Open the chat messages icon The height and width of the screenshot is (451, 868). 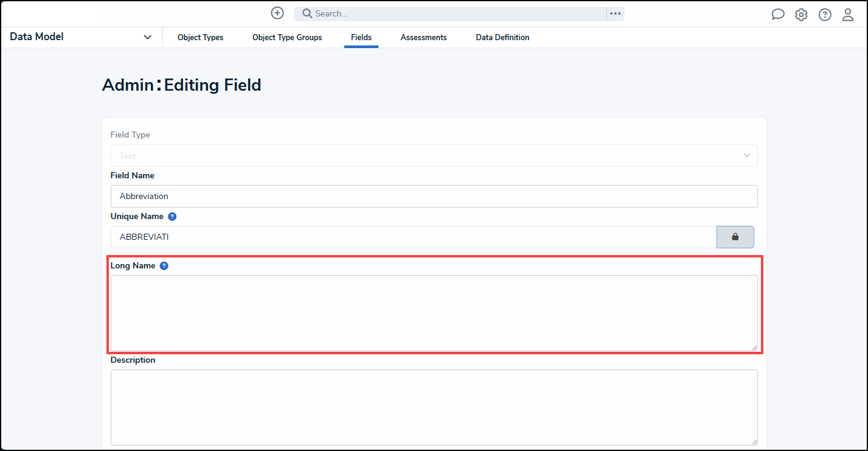[x=777, y=13]
